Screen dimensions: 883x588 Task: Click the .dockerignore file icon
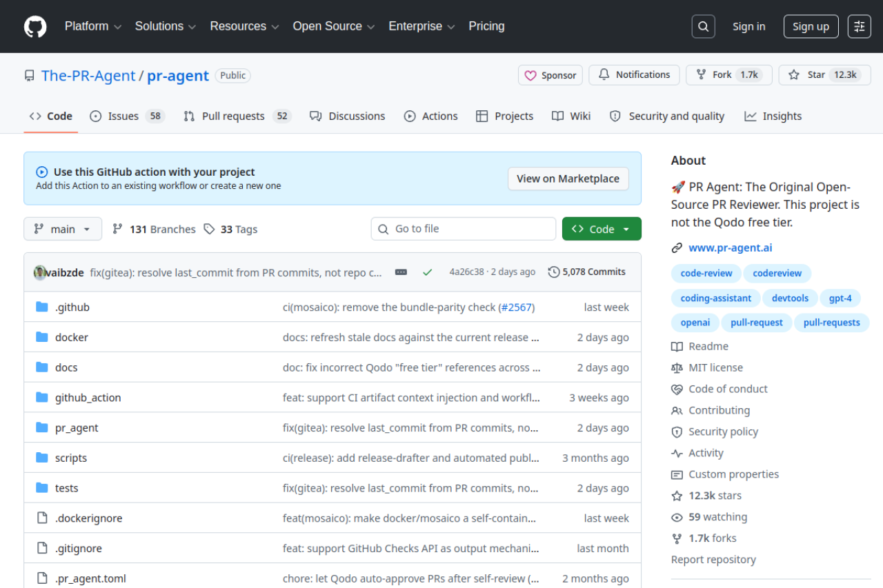pos(42,518)
